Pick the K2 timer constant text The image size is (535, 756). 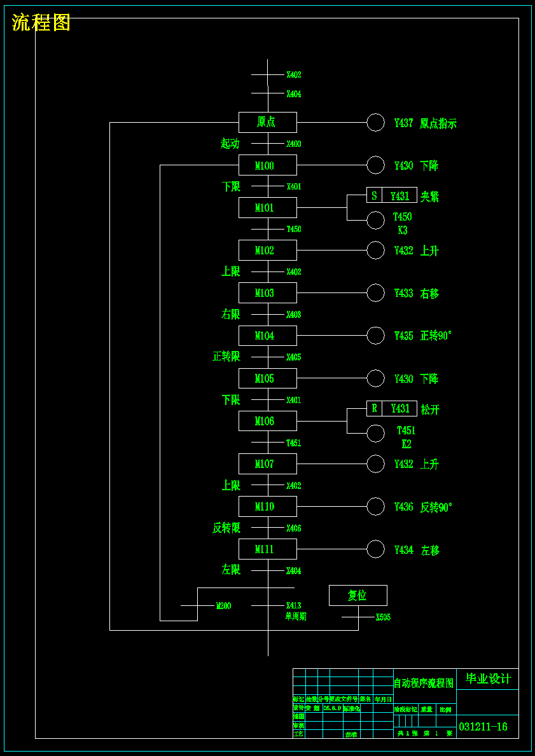pyautogui.click(x=406, y=444)
